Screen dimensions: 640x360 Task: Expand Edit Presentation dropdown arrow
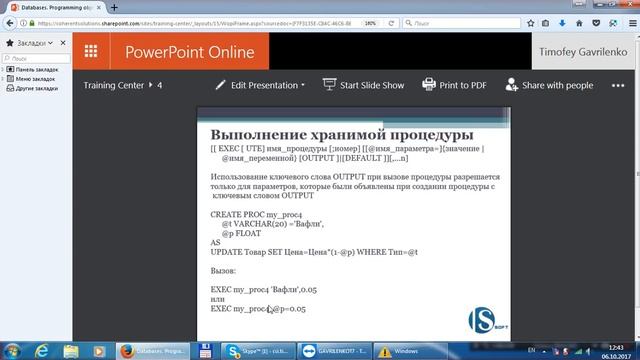(303, 85)
